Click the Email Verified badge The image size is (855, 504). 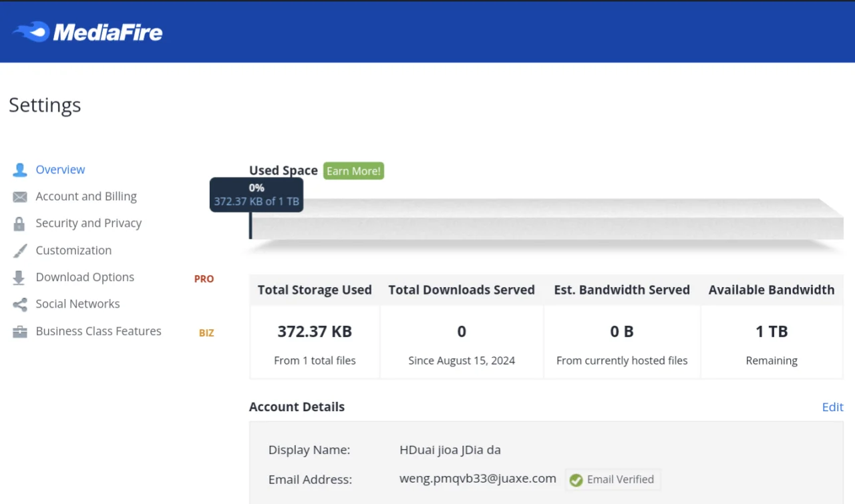[613, 479]
